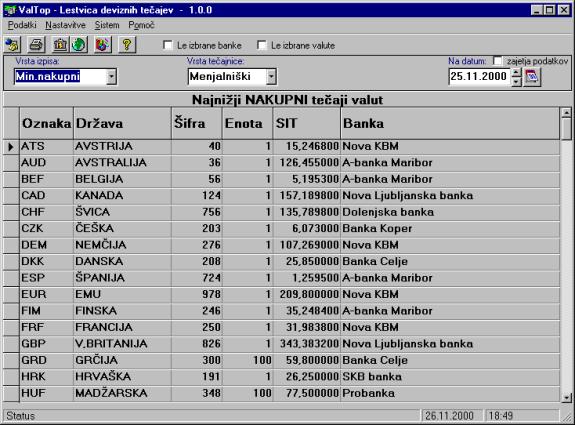Click the ValTop application icon in title bar
The width and height of the screenshot is (575, 425).
(10, 10)
